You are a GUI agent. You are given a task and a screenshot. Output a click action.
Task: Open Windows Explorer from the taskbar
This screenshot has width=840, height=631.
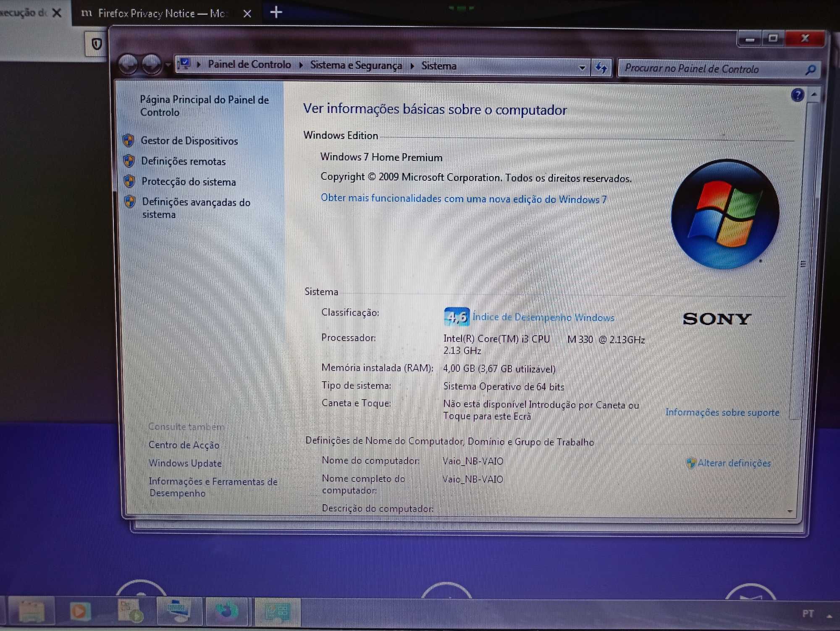point(31,611)
